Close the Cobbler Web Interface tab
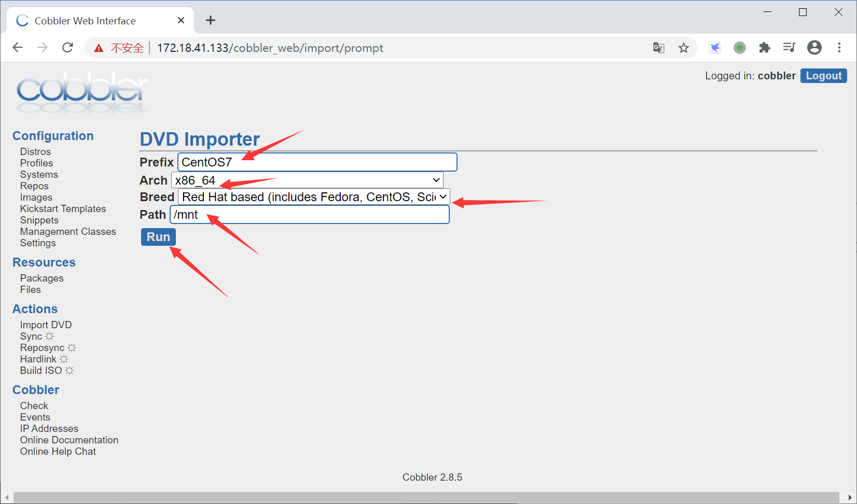Viewport: 857px width, 504px height. pos(181,20)
